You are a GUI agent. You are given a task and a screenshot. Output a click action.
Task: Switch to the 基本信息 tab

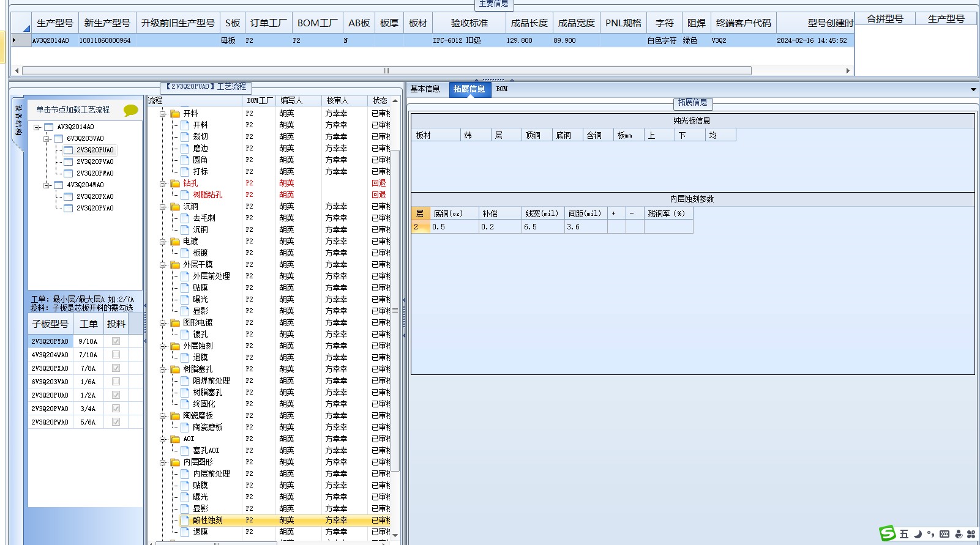pyautogui.click(x=425, y=89)
